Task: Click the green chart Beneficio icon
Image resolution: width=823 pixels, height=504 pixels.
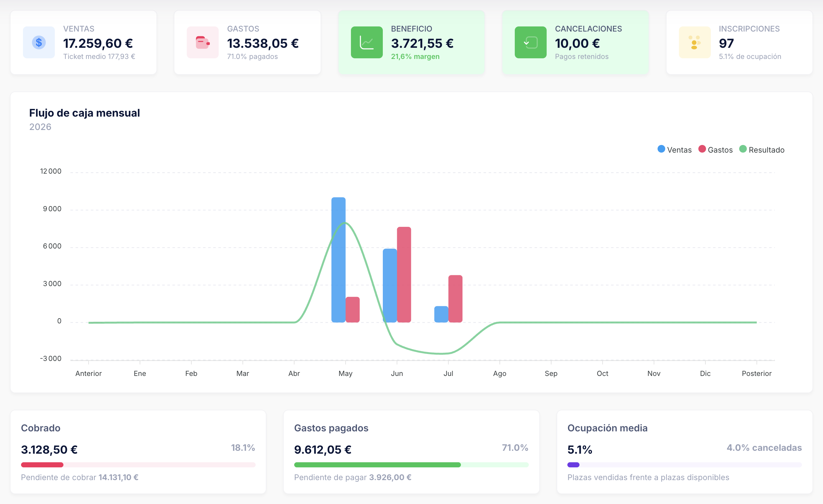Action: (367, 42)
